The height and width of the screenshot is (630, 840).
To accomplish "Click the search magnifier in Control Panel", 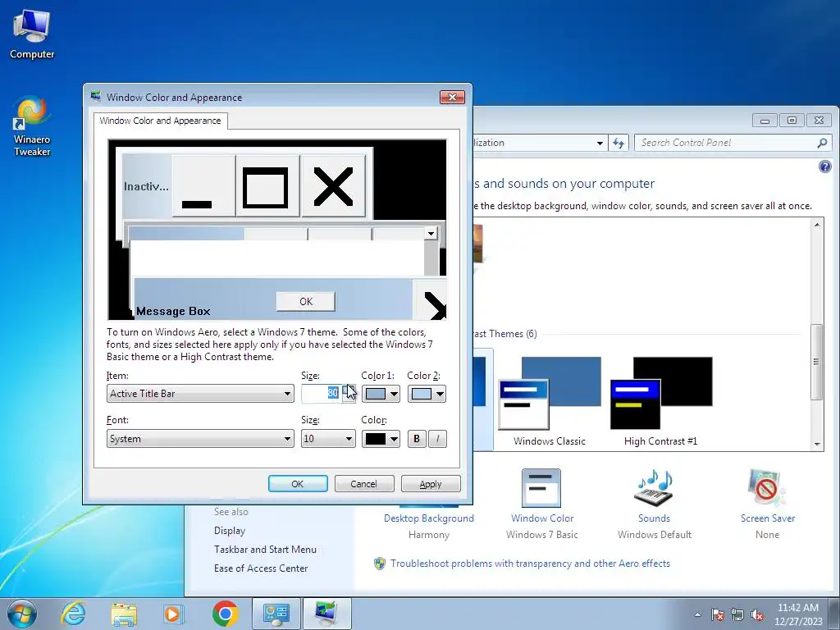I will pos(822,143).
